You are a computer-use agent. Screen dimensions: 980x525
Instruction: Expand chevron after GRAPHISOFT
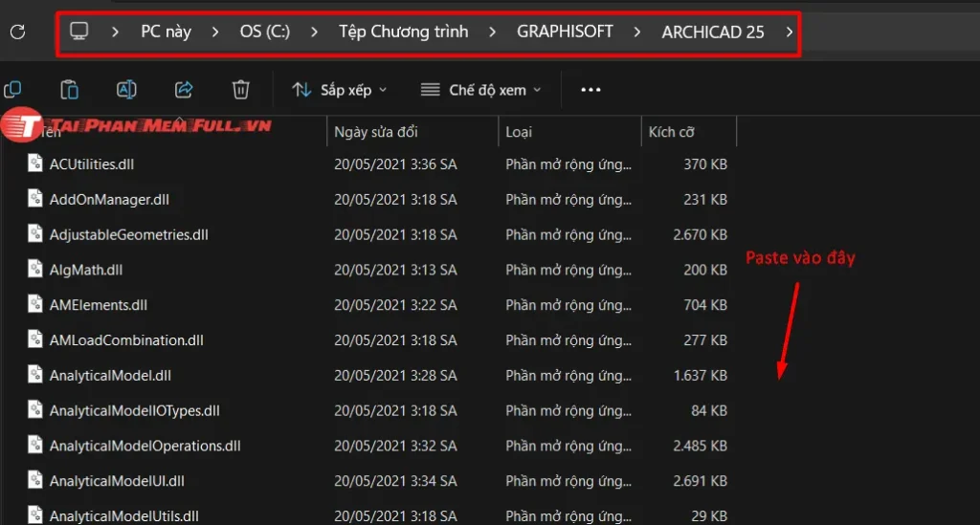636,32
